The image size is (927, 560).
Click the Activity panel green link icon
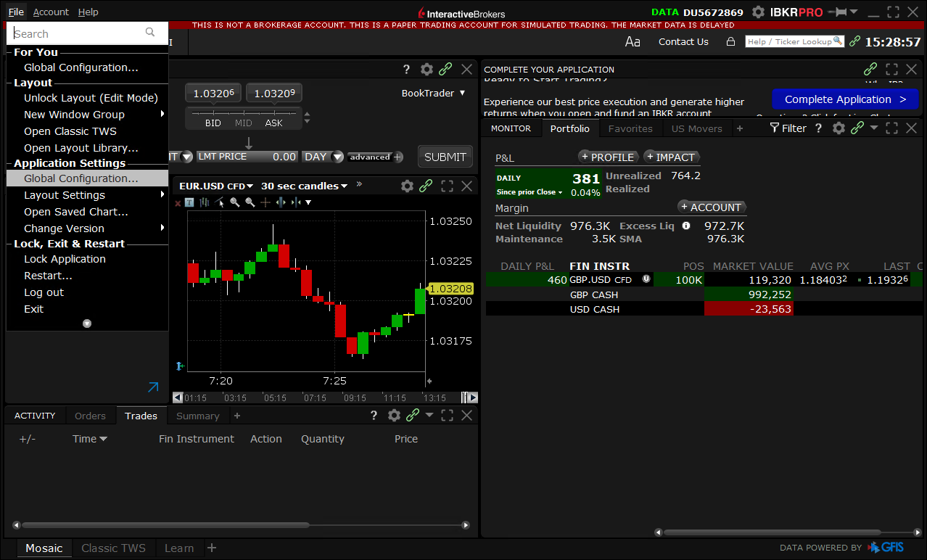413,415
